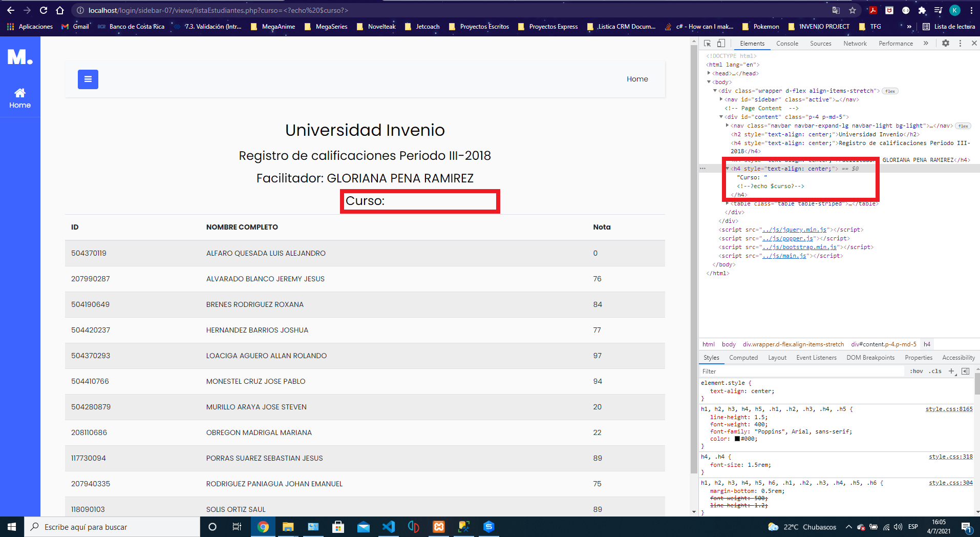Open style.css:318 source link
The width and height of the screenshot is (980, 537).
[x=951, y=457]
